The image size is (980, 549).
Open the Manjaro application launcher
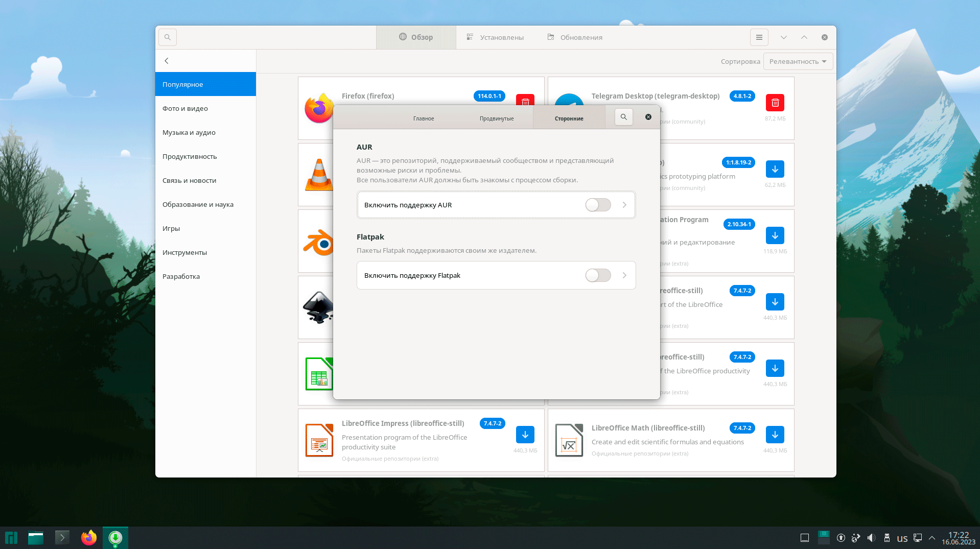11,538
